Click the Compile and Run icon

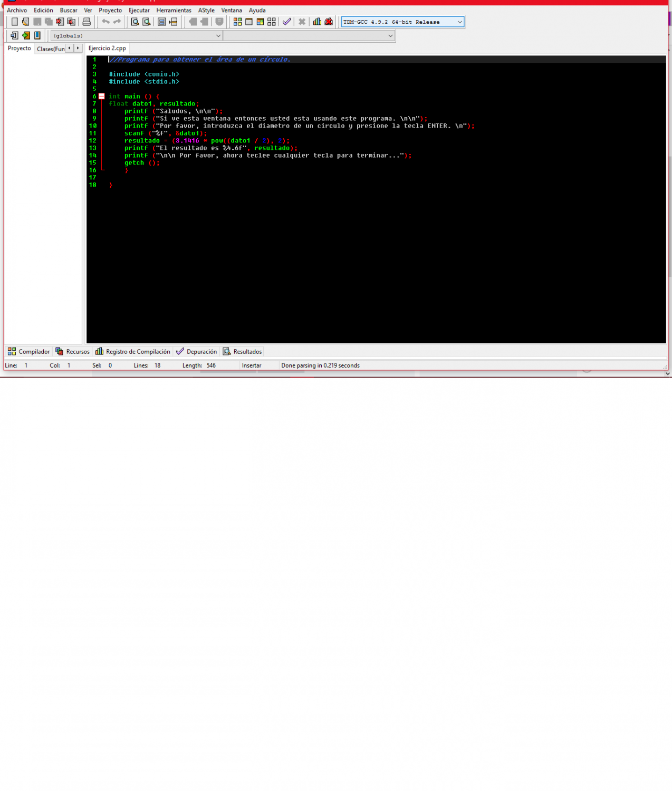pos(260,22)
